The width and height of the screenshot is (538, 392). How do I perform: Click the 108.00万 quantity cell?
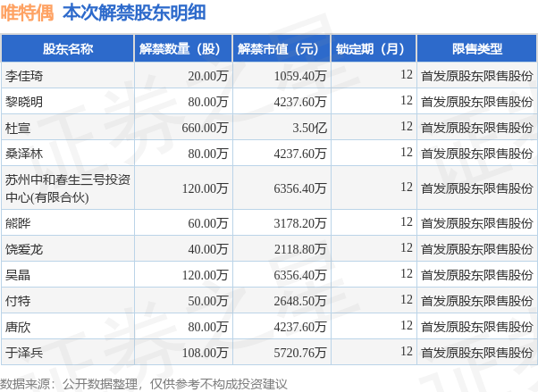[x=183, y=353]
